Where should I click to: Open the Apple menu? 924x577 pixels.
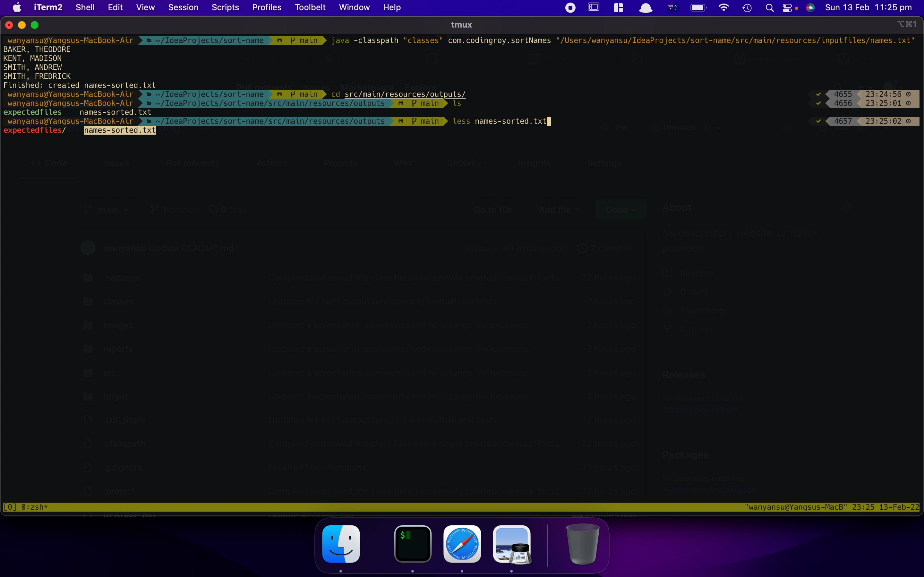17,8
